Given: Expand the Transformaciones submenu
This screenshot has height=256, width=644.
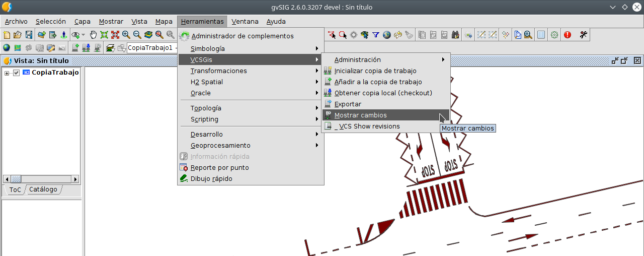Looking at the screenshot, I should [x=251, y=71].
